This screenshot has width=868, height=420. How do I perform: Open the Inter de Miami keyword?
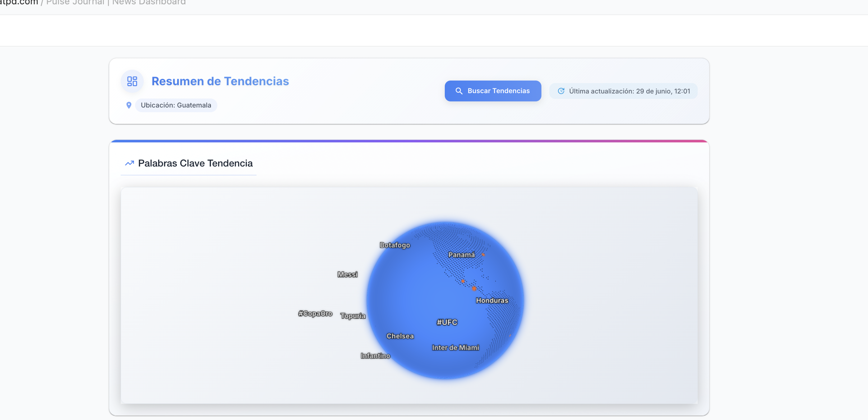pos(455,348)
